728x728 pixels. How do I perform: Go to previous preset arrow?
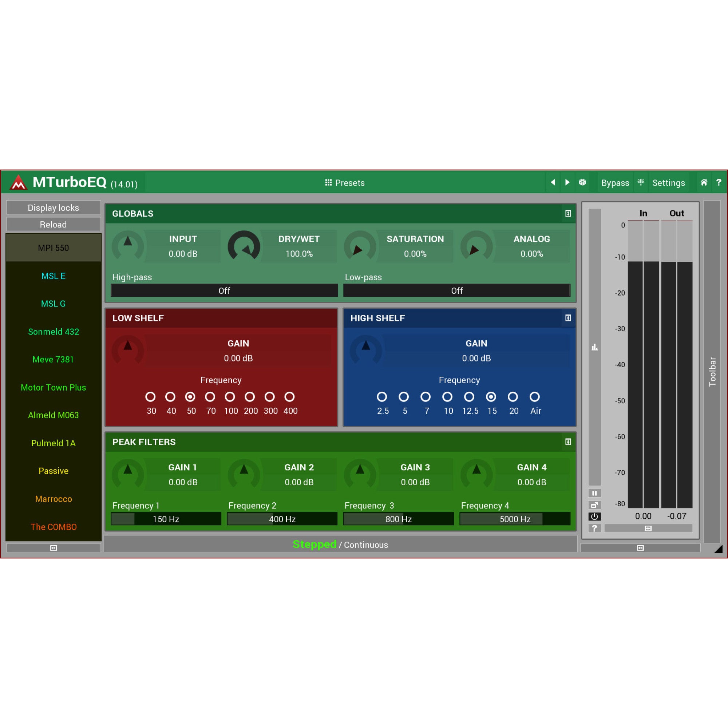click(x=553, y=182)
